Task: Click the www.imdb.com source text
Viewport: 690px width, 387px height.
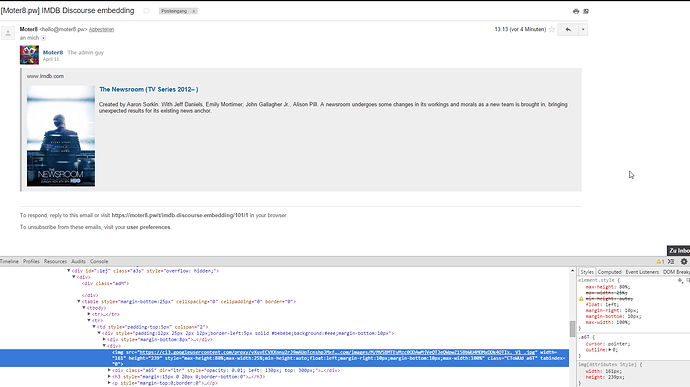Action: pyautogui.click(x=45, y=76)
